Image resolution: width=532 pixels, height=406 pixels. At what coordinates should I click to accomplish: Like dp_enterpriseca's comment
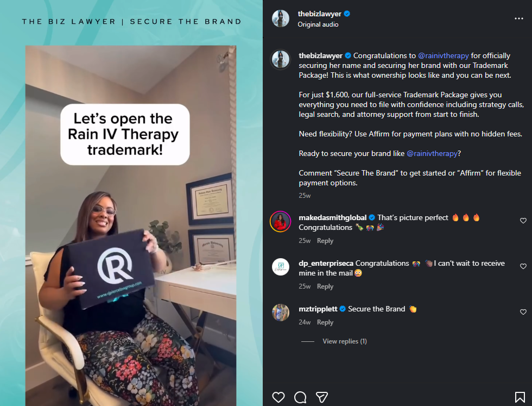tap(523, 266)
